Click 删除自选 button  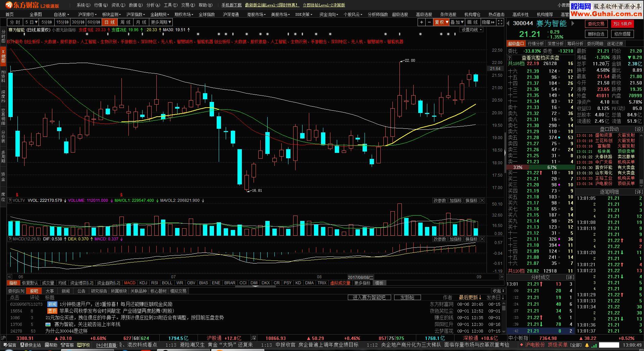coord(596,34)
